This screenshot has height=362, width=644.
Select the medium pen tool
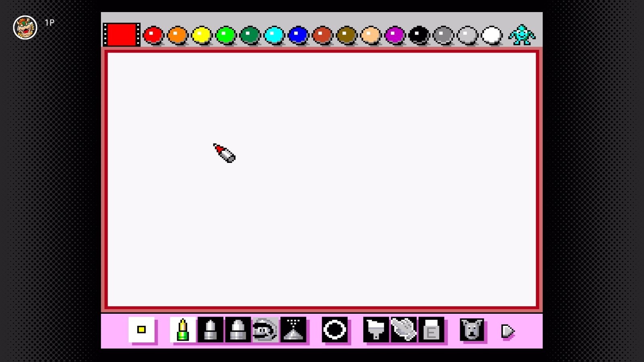pyautogui.click(x=210, y=330)
